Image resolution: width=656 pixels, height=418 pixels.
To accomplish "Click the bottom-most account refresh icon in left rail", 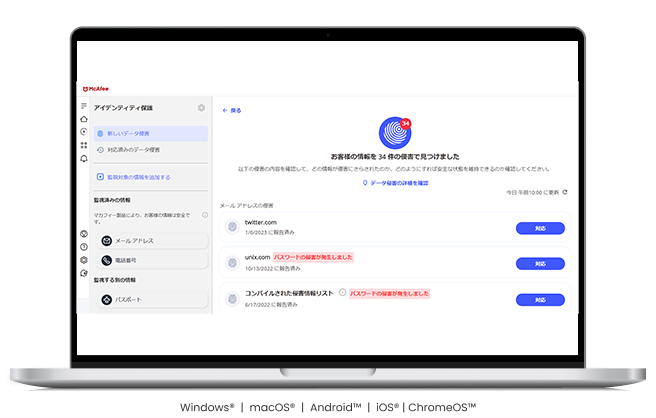I will click(84, 273).
